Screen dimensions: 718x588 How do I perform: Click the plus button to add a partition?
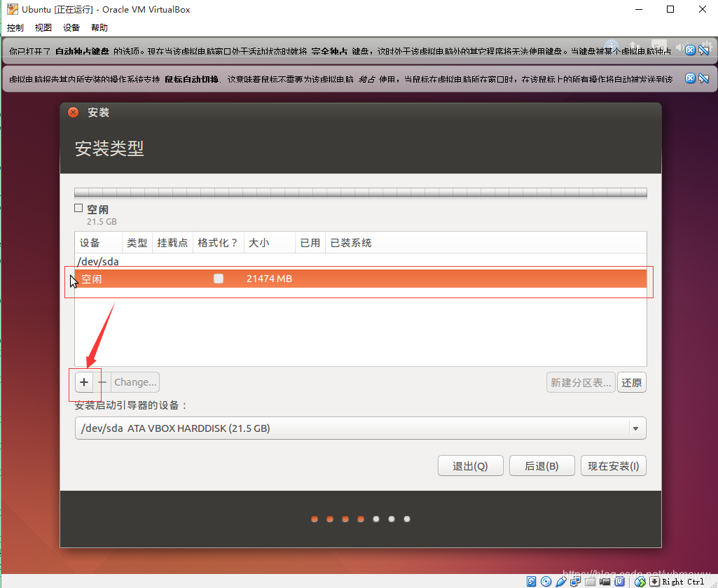tap(84, 382)
